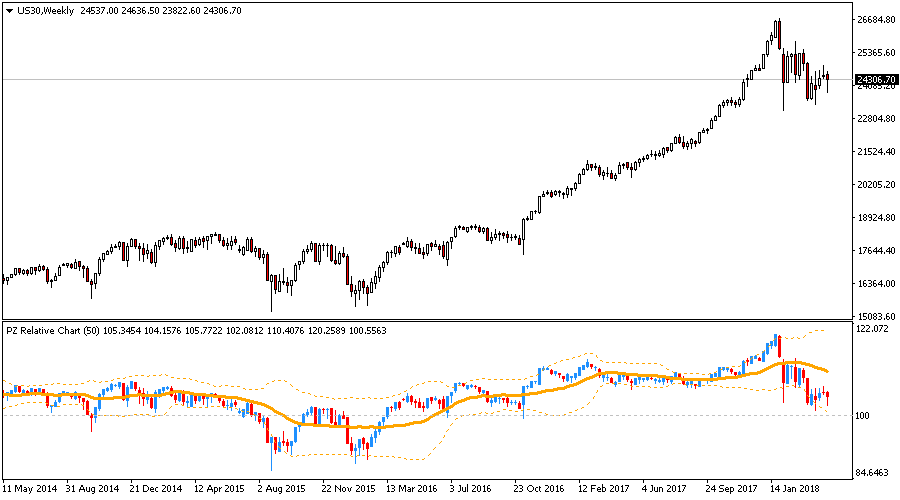900x500 pixels.
Task: Click the 20205.20 level on the price scale
Action: [x=875, y=185]
